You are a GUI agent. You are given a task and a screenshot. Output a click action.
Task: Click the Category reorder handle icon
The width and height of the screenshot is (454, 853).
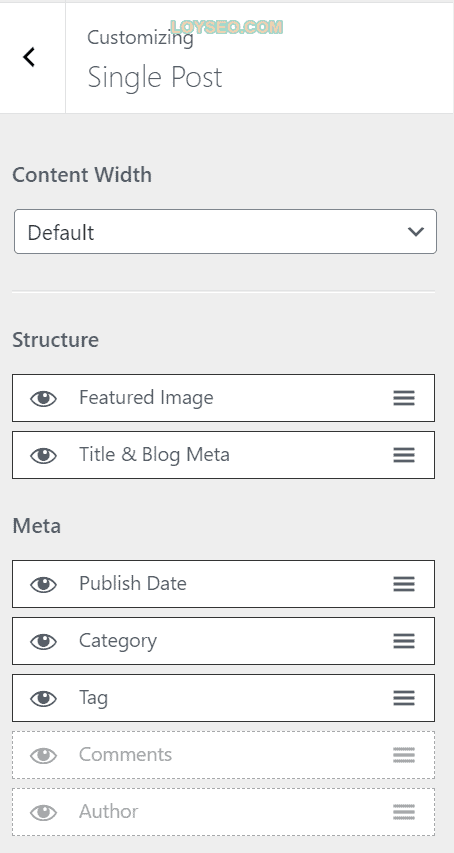click(x=404, y=641)
